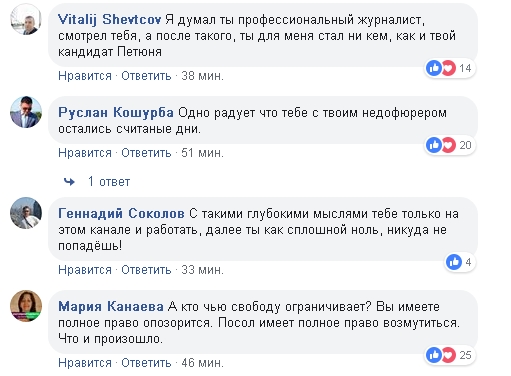The height and width of the screenshot is (376, 511).
Task: Open Геннадий Соколов's avatar
Action: click(x=26, y=213)
